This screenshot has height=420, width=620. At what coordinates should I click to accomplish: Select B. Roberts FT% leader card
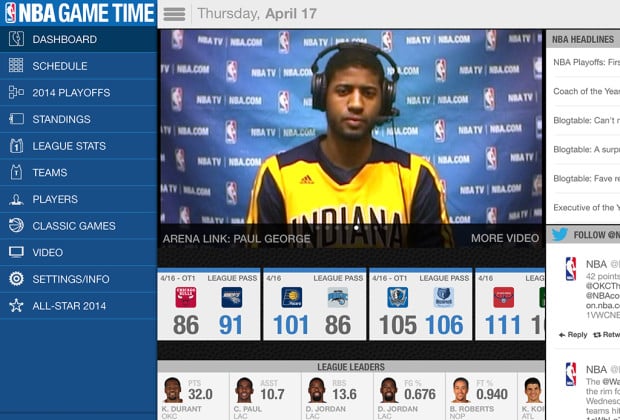coord(481,396)
